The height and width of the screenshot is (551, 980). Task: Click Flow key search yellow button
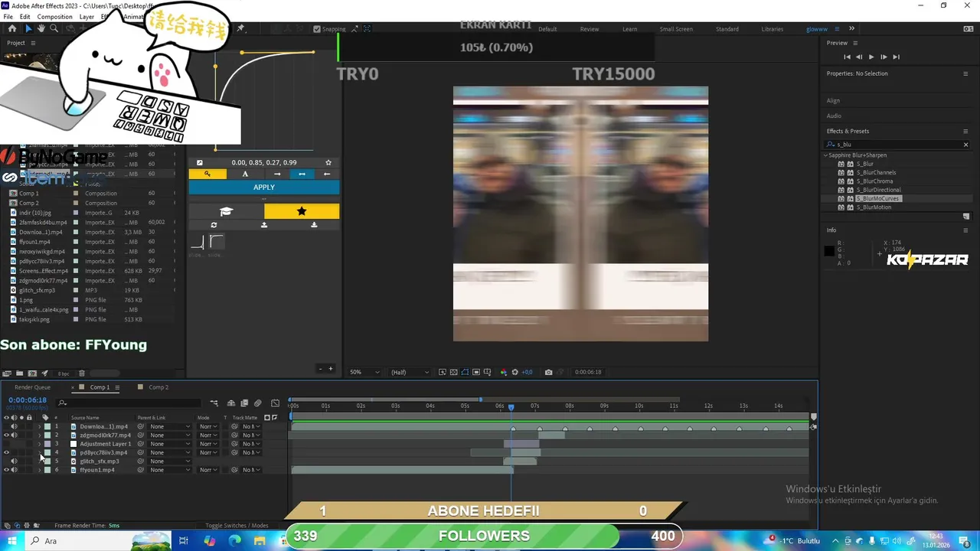(x=207, y=174)
